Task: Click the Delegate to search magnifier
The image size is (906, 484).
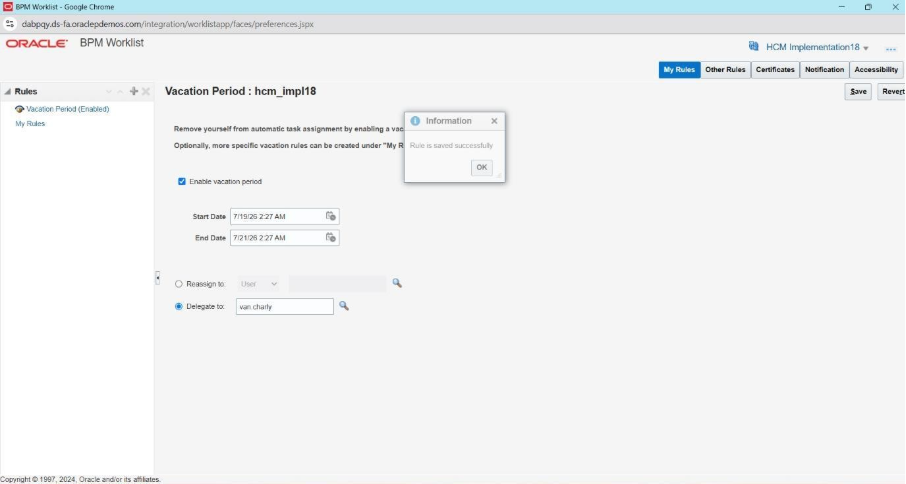Action: [x=344, y=306]
